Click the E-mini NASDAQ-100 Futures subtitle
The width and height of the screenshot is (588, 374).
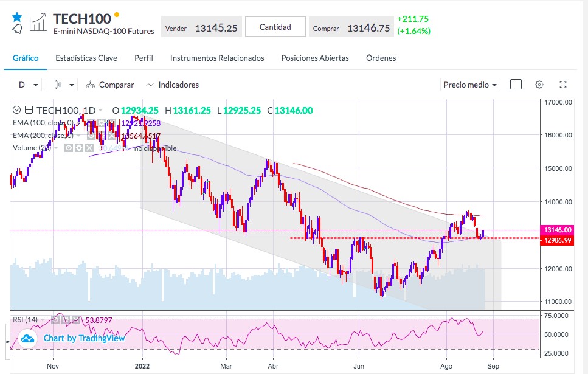(x=103, y=32)
